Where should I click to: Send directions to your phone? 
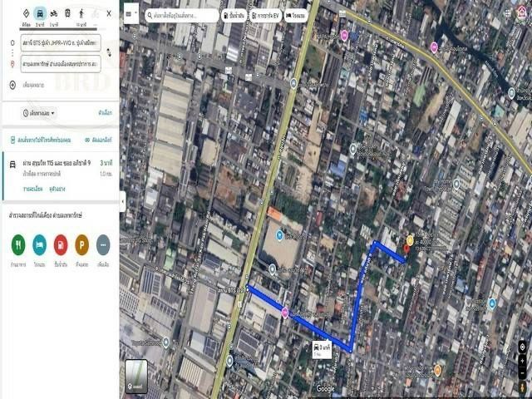[x=40, y=140]
